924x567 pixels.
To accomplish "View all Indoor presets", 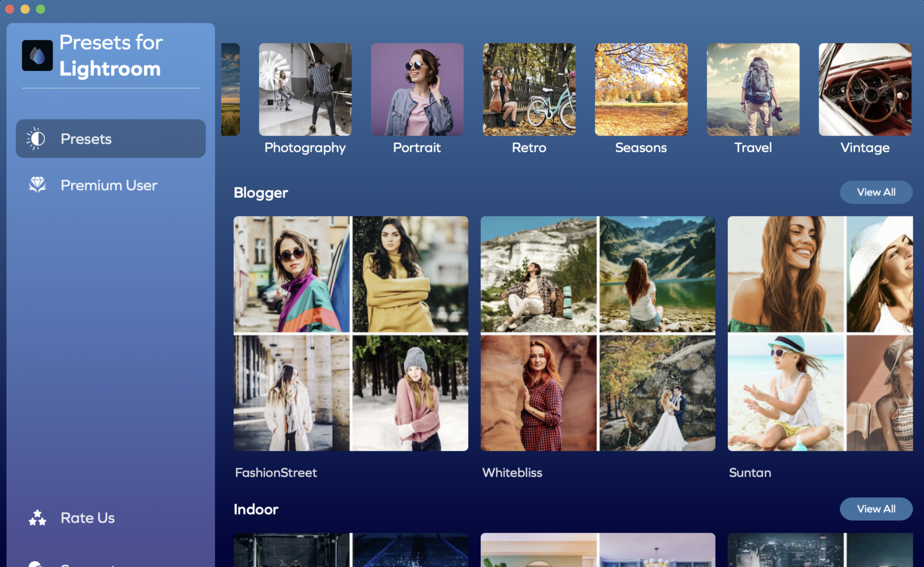I will pyautogui.click(x=876, y=509).
